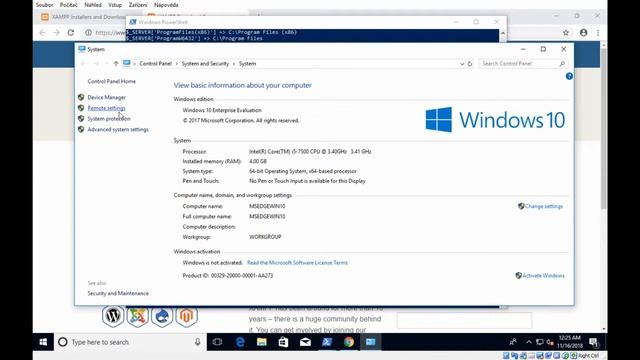Click the Control Panel breadcrumb
640x360 pixels.
point(155,64)
